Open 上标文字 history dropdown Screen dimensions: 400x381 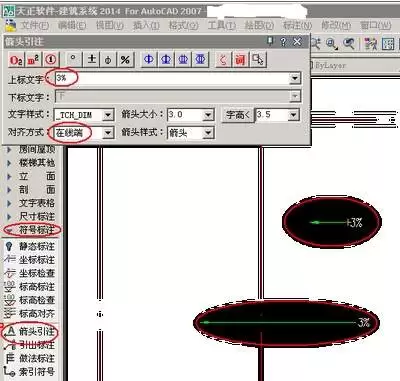tap(295, 78)
